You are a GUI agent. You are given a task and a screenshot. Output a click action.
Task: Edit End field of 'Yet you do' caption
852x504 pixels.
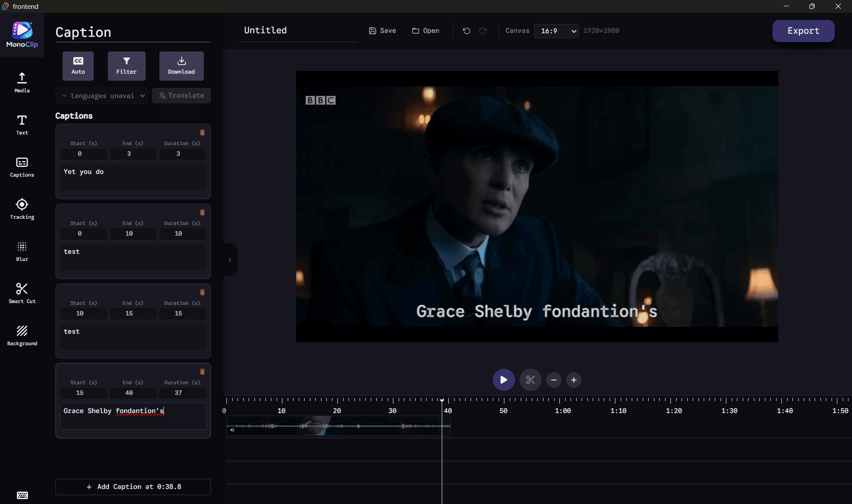(x=133, y=154)
